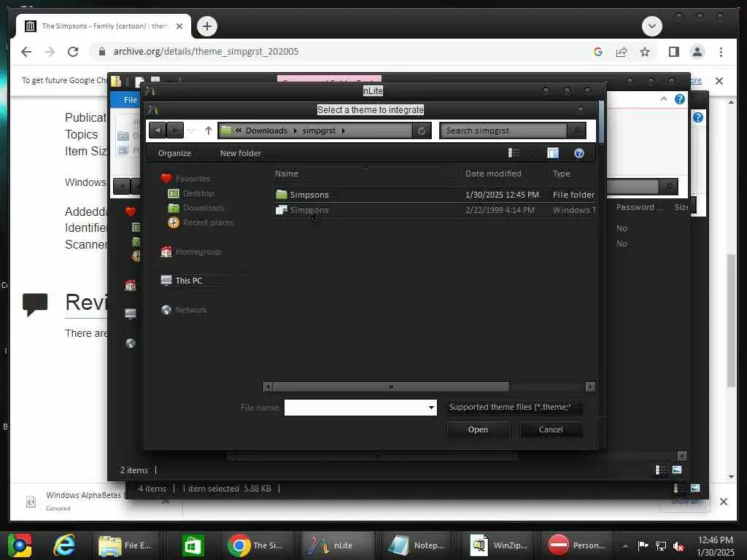
Task: Expand the File name dropdown arrow
Action: (x=431, y=408)
